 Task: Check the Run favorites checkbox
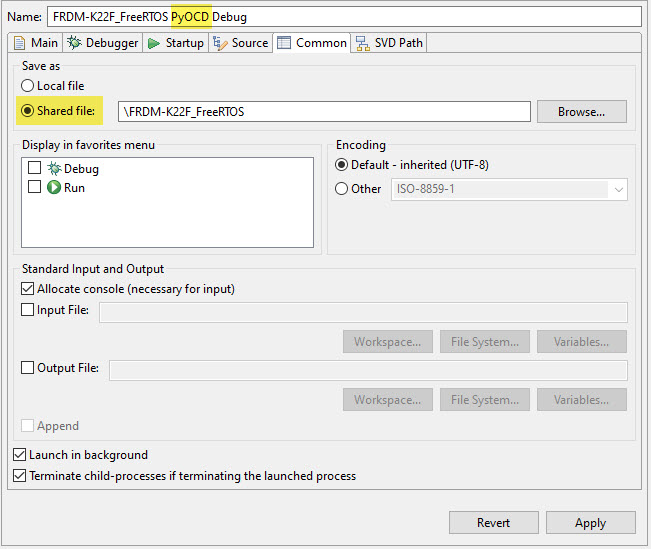34,186
